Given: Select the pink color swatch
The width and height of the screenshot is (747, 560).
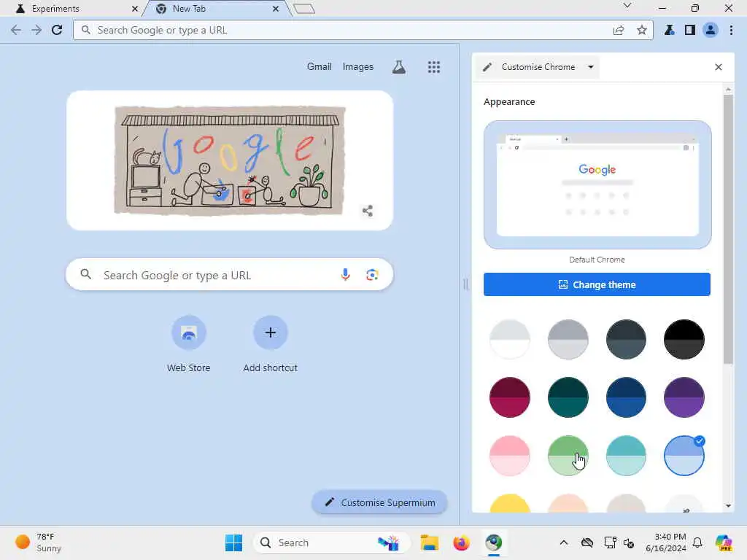Looking at the screenshot, I should coord(510,455).
